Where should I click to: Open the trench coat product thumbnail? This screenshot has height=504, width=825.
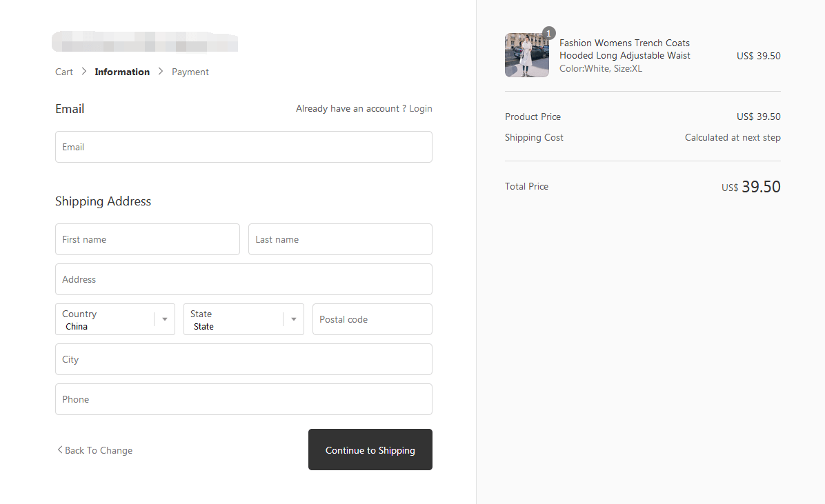click(x=526, y=56)
